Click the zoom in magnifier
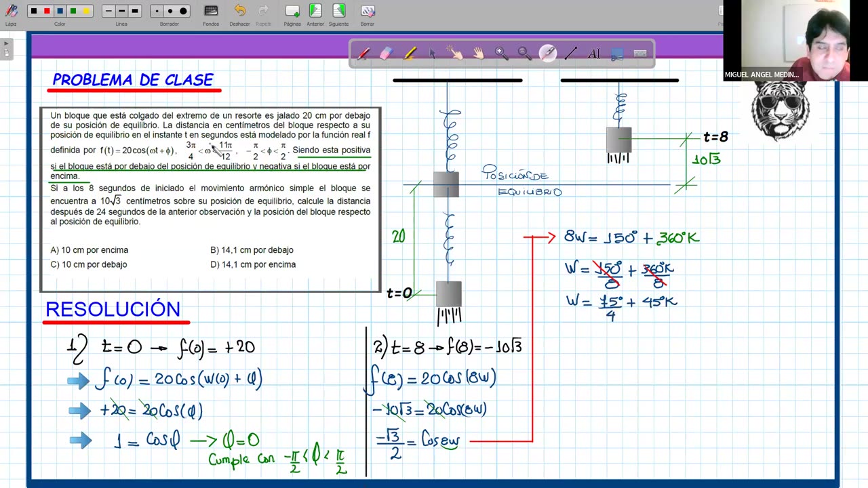The height and width of the screenshot is (488, 868). pos(502,54)
